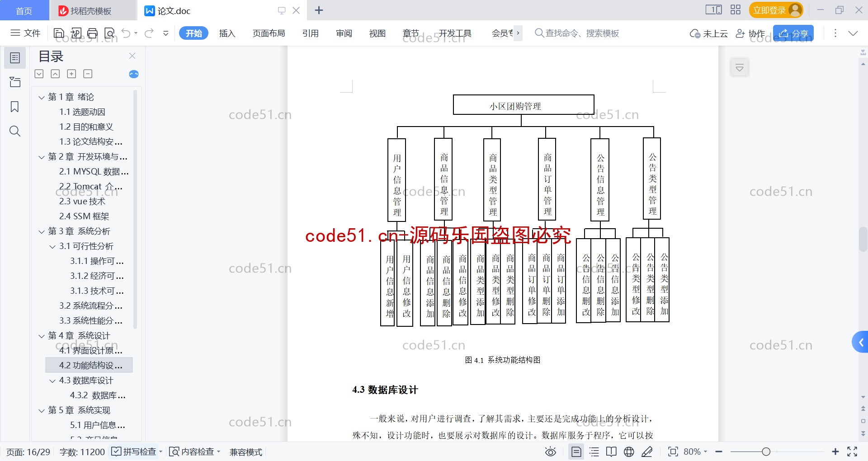
Task: Open quick access toolbar customize dropdown
Action: click(x=166, y=33)
